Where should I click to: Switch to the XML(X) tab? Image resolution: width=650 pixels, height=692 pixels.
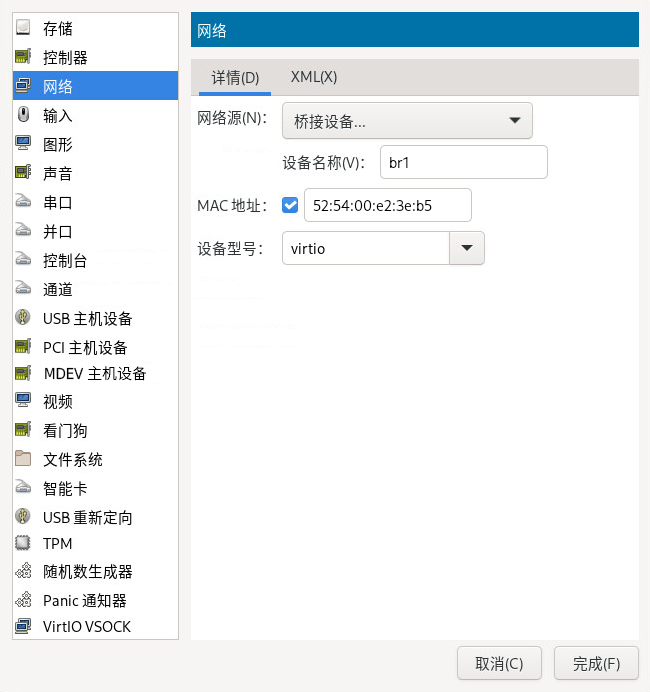pyautogui.click(x=314, y=77)
